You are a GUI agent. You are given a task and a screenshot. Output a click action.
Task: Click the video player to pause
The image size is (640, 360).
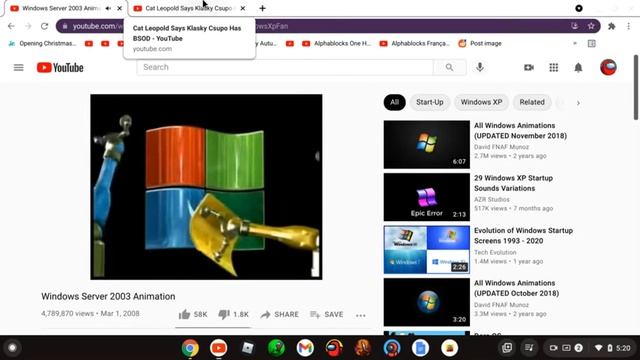coord(206,187)
